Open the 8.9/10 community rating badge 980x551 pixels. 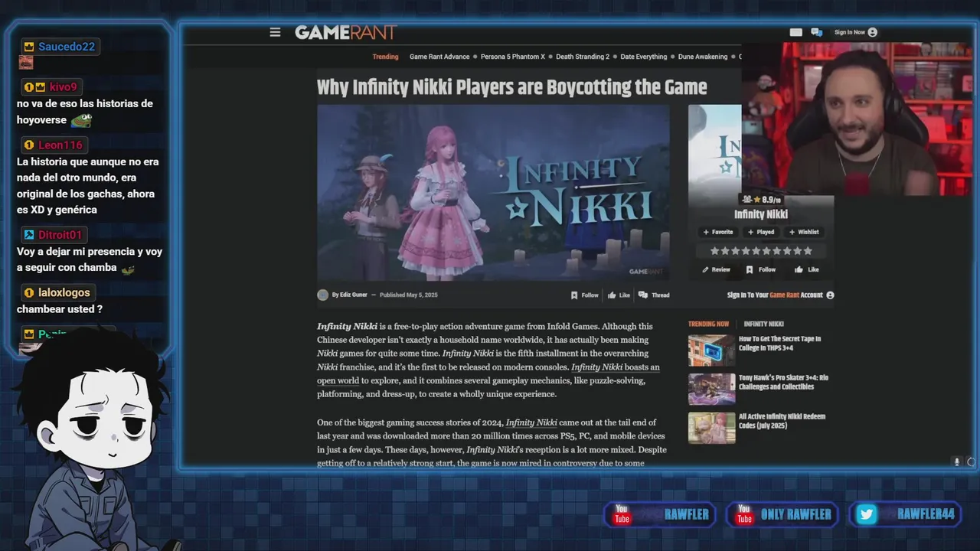(x=761, y=200)
